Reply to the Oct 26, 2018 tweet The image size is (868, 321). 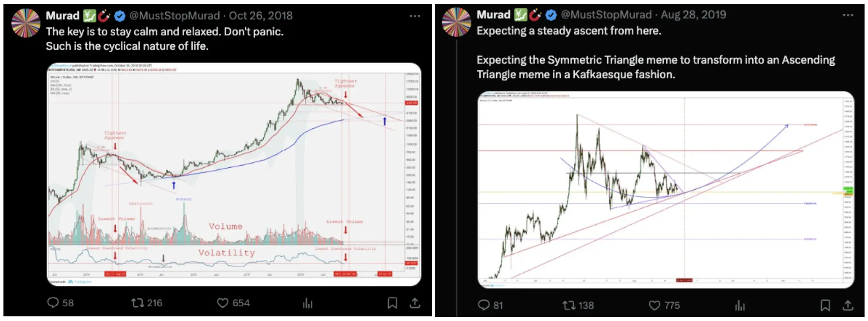[53, 303]
